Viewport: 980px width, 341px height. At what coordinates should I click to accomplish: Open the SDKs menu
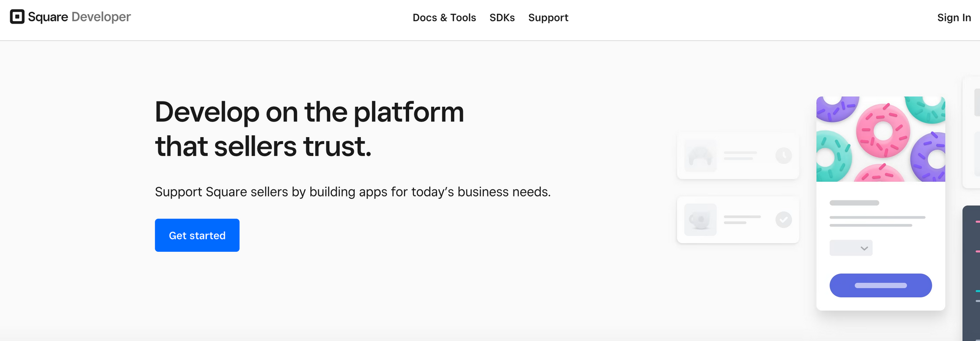click(502, 18)
